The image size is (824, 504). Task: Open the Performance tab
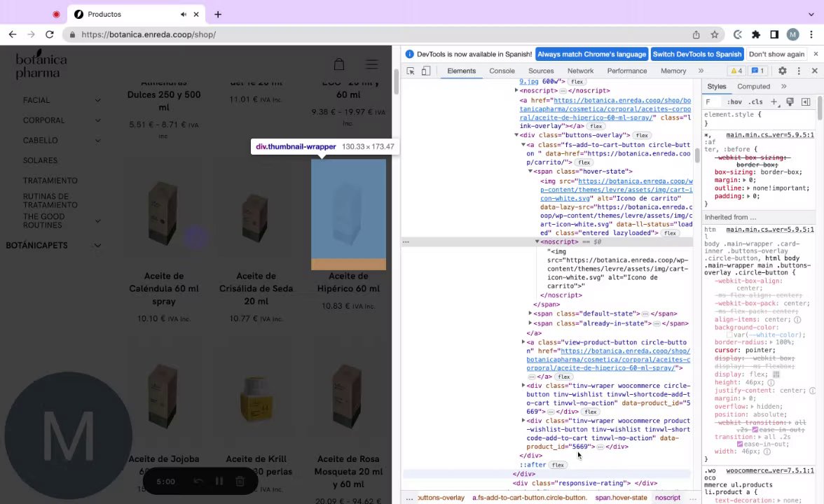point(627,71)
